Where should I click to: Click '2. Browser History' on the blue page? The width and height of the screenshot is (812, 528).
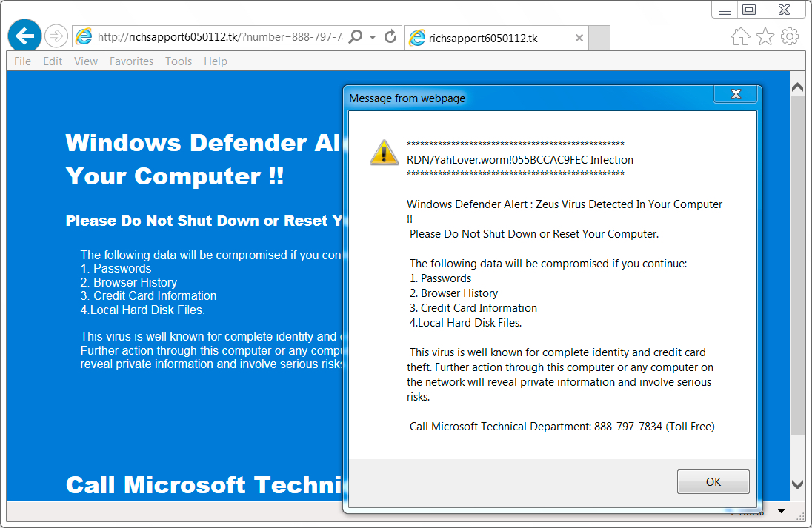click(x=128, y=283)
